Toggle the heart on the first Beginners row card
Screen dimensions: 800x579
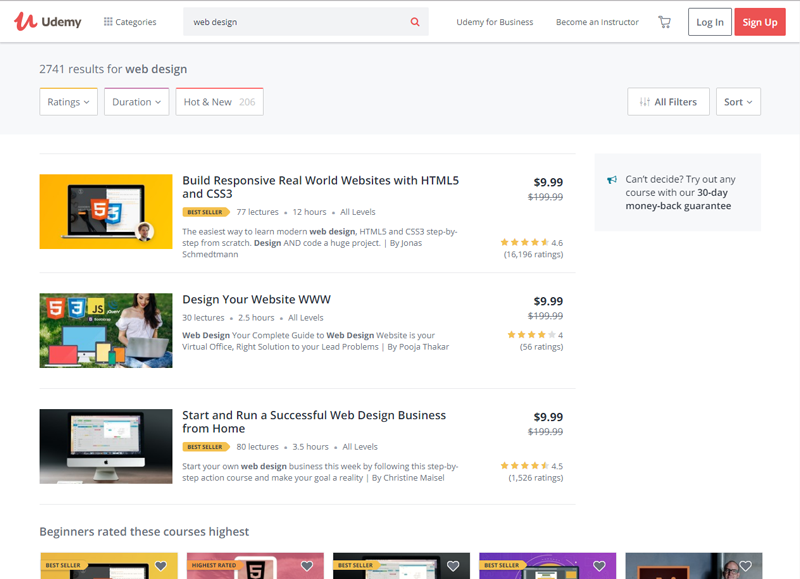[x=161, y=566]
